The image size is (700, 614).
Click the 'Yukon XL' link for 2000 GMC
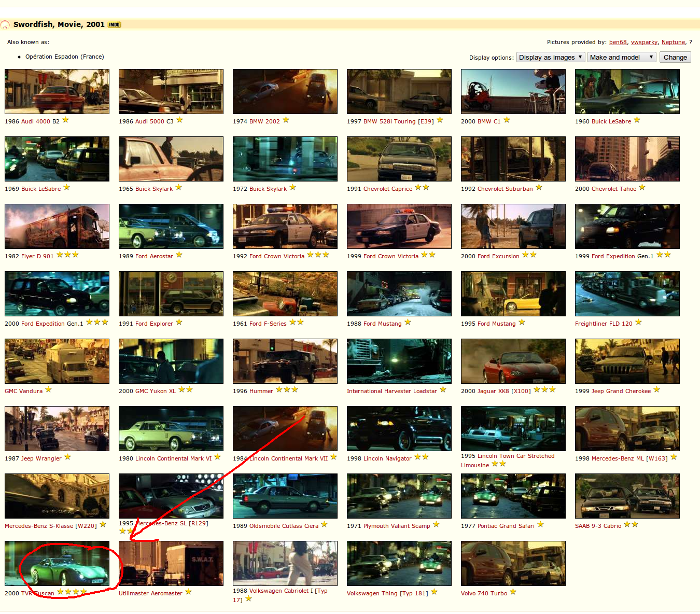point(163,391)
